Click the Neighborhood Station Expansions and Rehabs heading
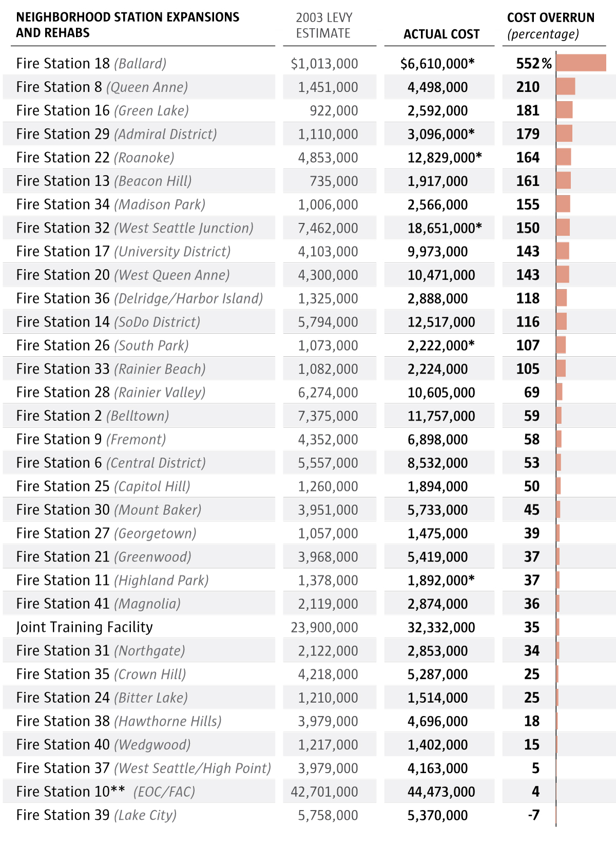This screenshot has width=616, height=845. pos(127,25)
